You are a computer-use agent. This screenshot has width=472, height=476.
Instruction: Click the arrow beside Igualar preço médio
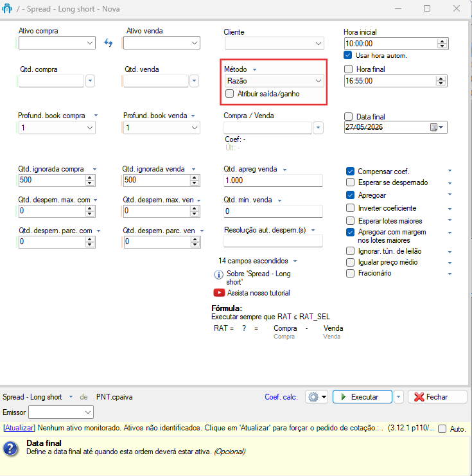[450, 263]
